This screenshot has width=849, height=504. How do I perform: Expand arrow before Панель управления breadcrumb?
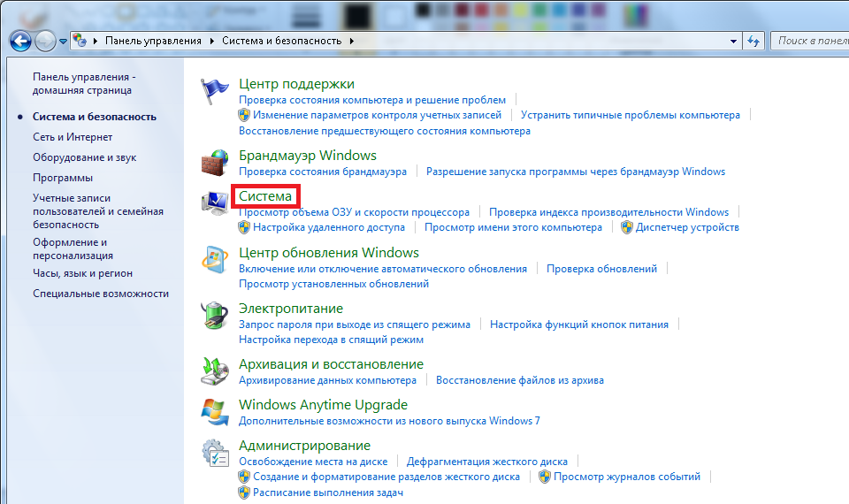(x=96, y=41)
